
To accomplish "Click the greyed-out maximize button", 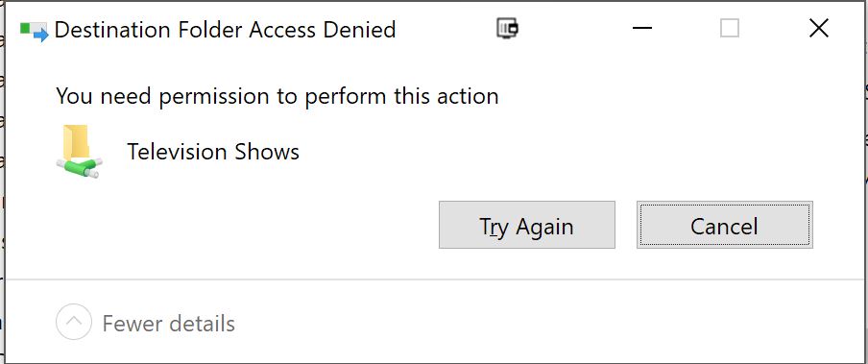I will pos(730,28).
